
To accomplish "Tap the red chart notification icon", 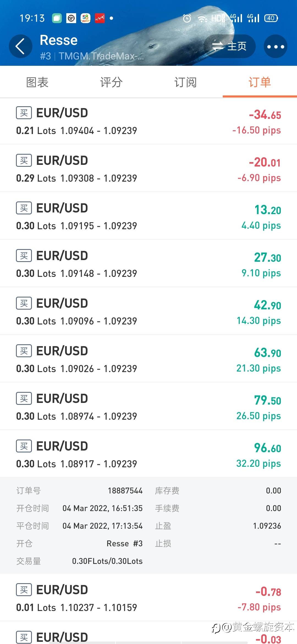I will [100, 18].
